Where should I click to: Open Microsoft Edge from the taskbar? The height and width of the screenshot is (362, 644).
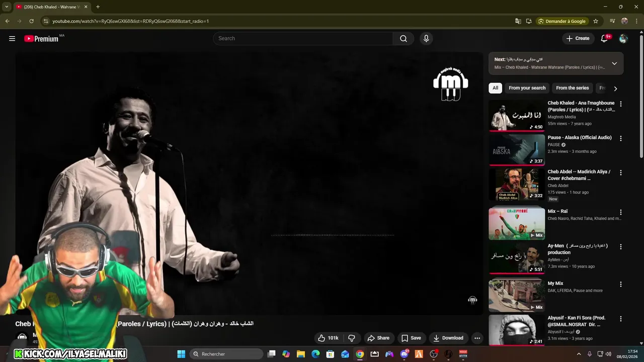coord(315,354)
